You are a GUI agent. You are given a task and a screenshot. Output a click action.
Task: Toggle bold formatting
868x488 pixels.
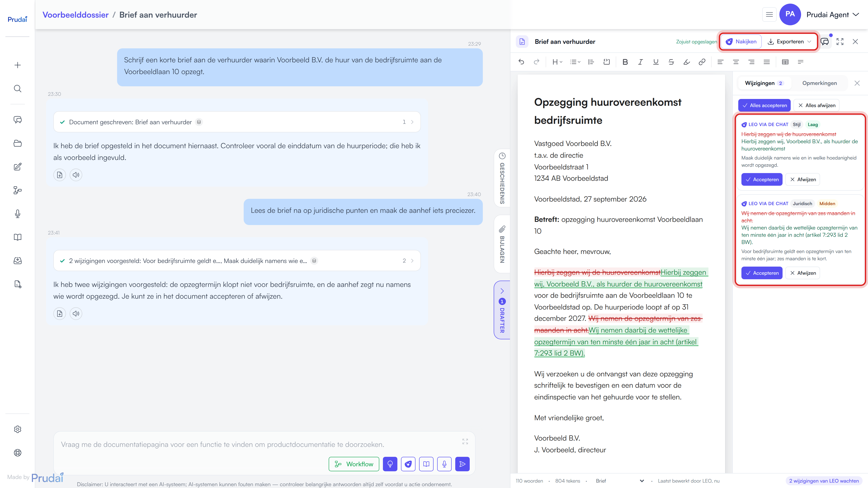625,62
